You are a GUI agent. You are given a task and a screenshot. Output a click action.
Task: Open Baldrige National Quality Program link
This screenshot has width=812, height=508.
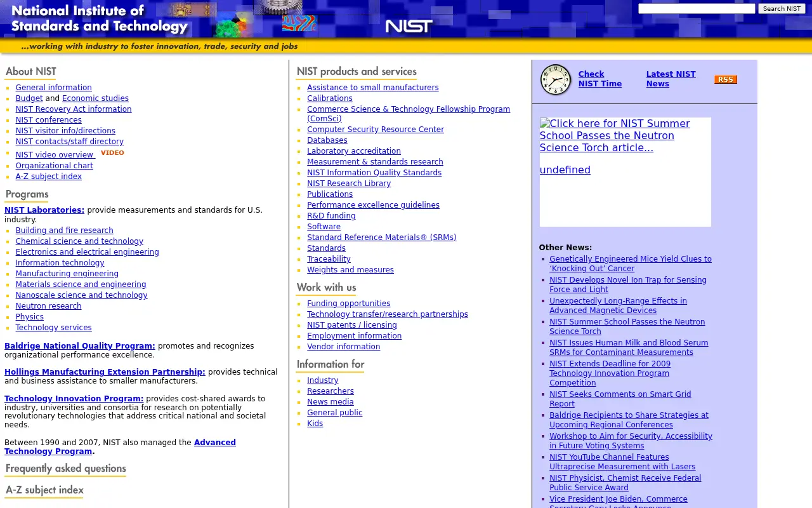pyautogui.click(x=80, y=346)
